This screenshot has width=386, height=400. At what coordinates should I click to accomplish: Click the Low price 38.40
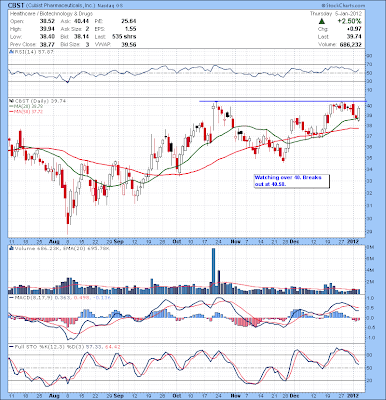(47, 37)
